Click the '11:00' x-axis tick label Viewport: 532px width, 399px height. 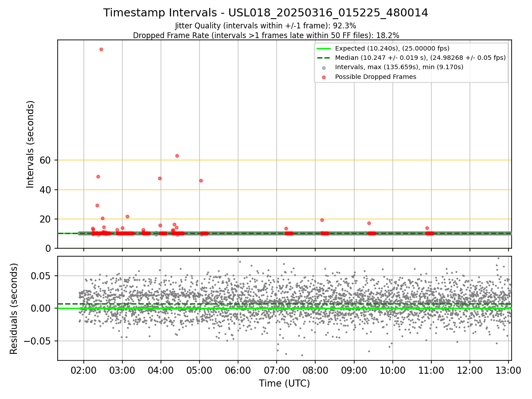[x=431, y=370]
